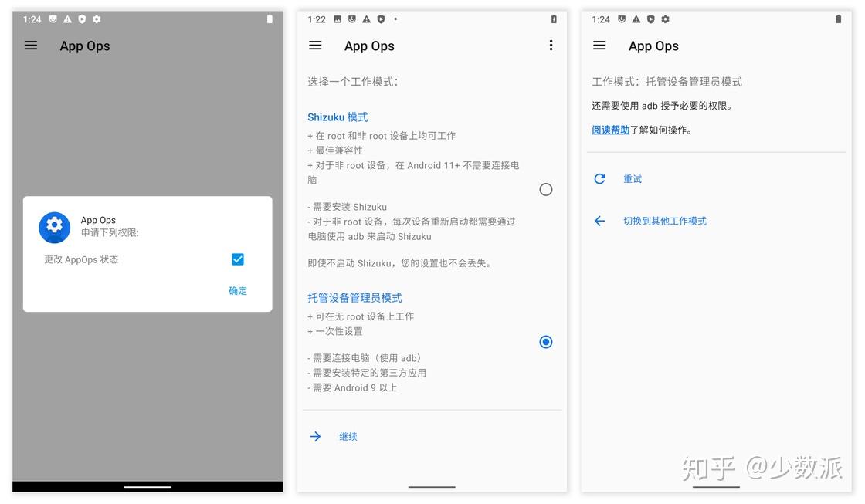Click shield icon in left status bar
Image resolution: width=865 pixels, height=504 pixels.
[x=82, y=19]
